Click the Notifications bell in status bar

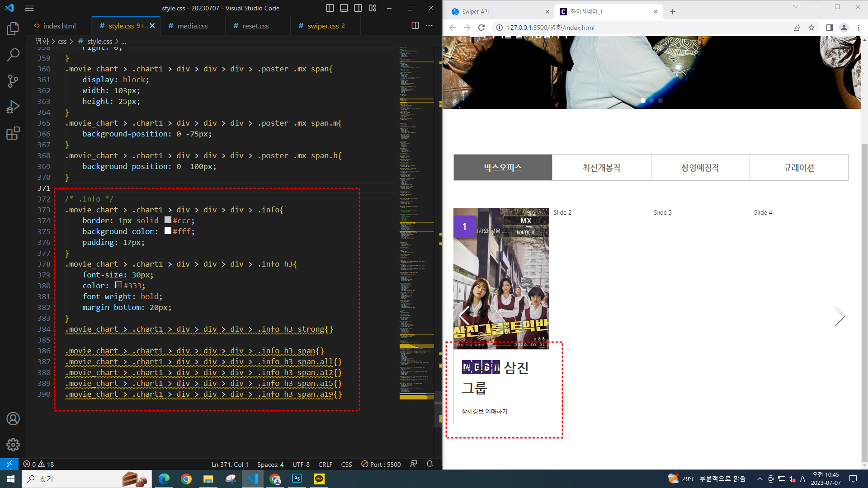[x=429, y=464]
